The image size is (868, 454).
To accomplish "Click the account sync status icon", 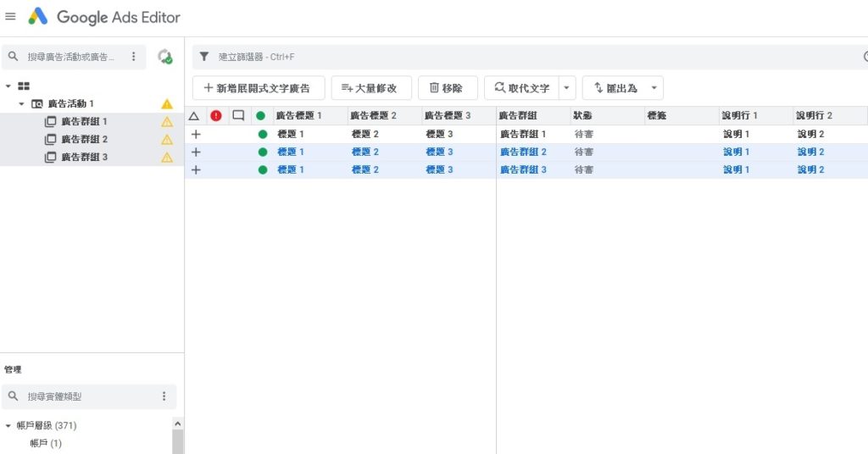I will pos(165,57).
